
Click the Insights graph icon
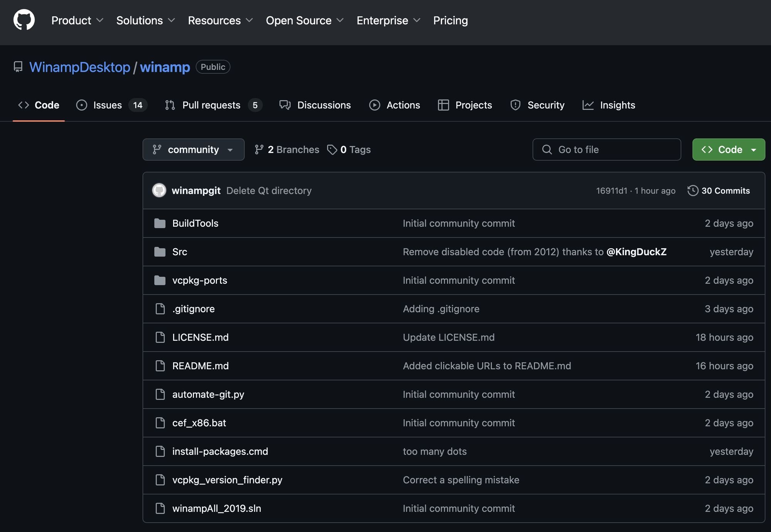(x=588, y=105)
